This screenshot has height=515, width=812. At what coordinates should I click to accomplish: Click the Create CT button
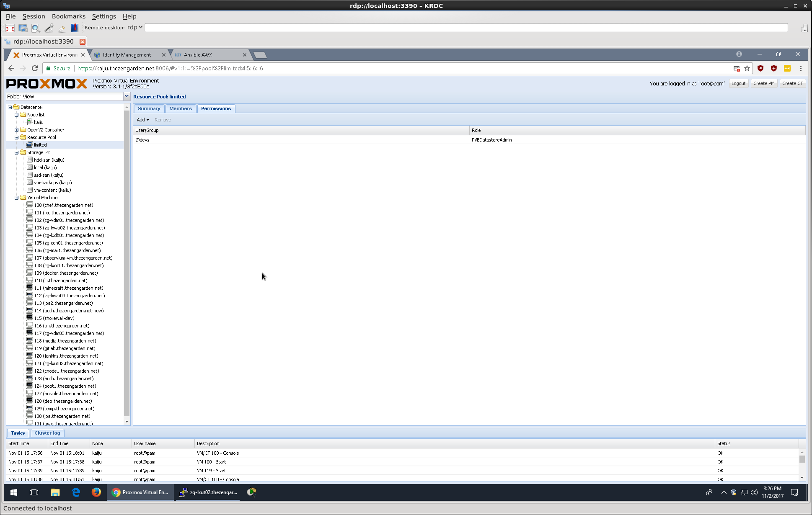tap(793, 83)
